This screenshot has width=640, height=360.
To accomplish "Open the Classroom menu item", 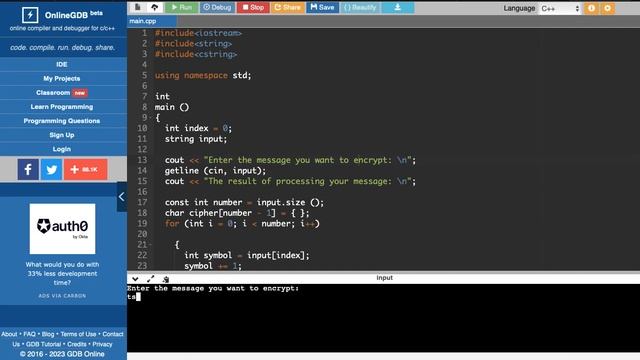I will click(62, 93).
